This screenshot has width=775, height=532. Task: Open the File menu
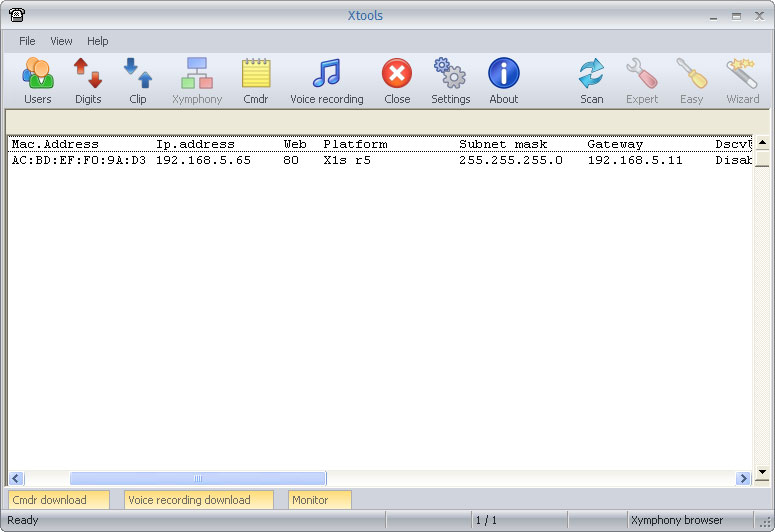27,41
